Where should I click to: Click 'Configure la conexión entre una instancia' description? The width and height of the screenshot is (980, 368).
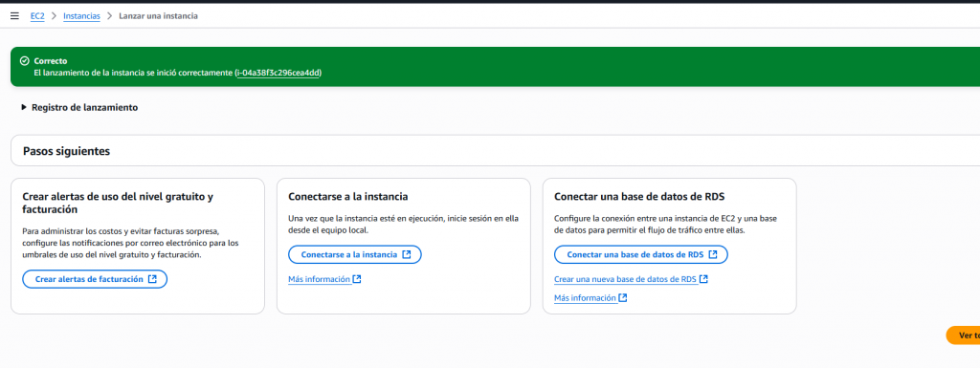[x=666, y=225]
